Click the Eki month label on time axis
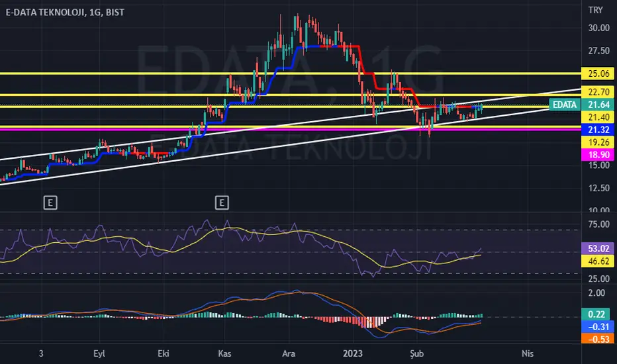617x364 pixels. 164,353
